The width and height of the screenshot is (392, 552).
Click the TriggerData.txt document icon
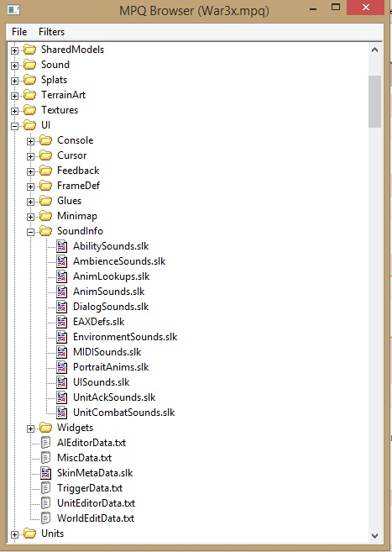click(45, 488)
